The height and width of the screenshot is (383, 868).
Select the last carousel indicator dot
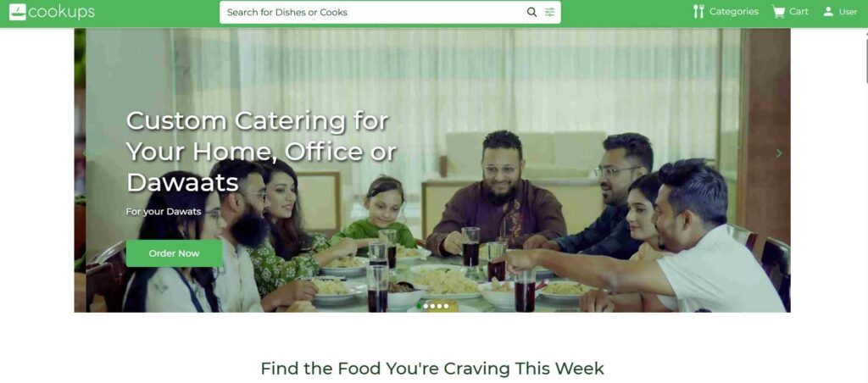446,306
